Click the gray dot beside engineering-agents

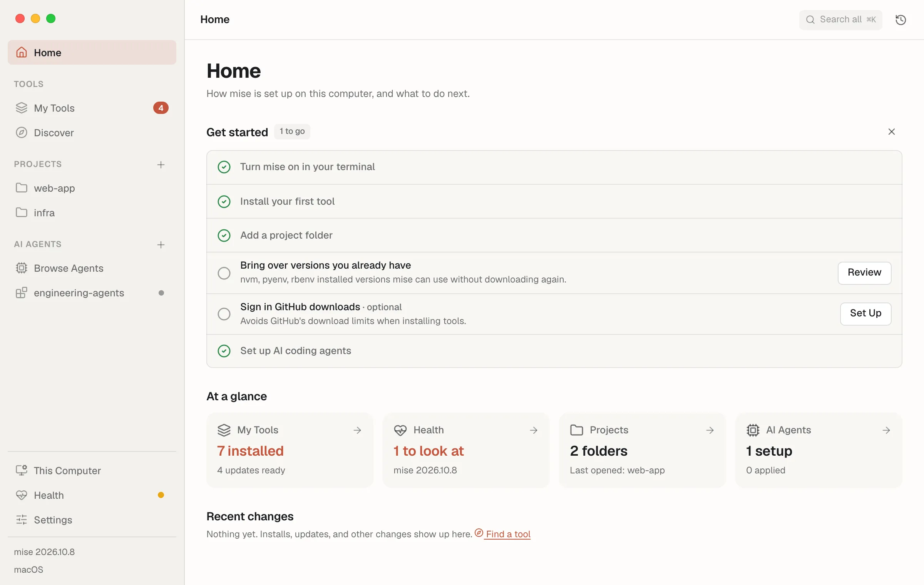click(x=161, y=293)
